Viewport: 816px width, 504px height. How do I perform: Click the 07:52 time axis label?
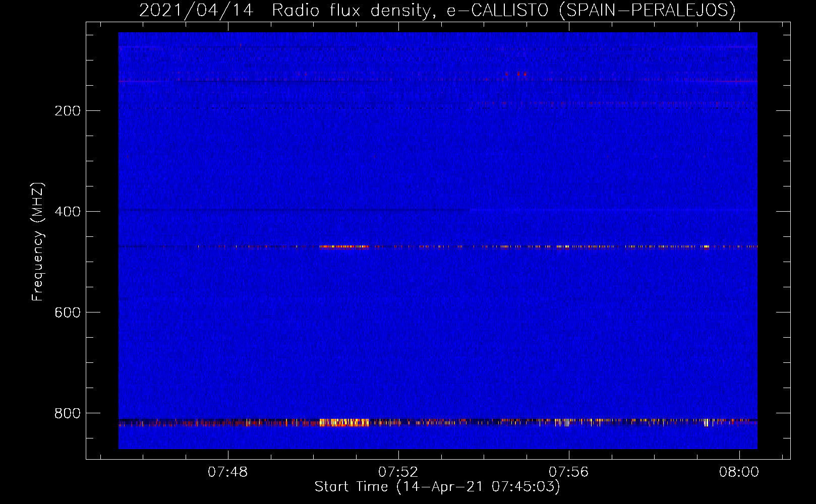coord(398,472)
